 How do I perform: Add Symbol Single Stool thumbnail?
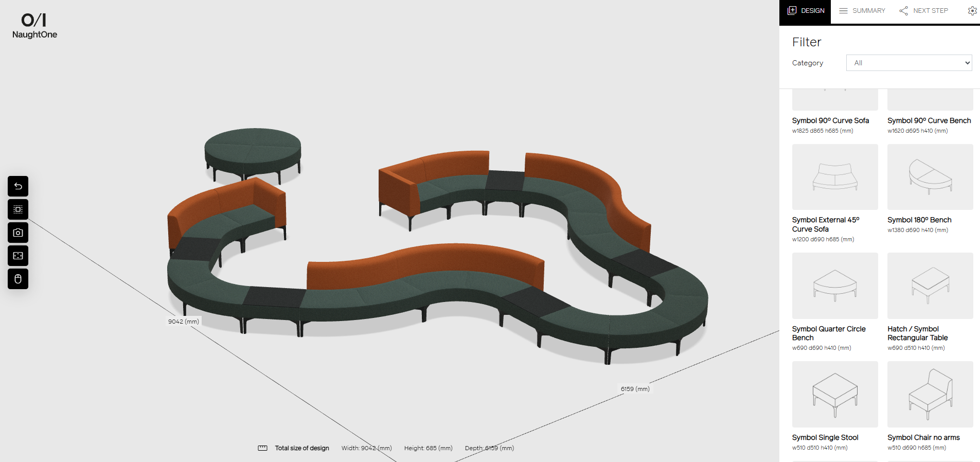tap(835, 394)
